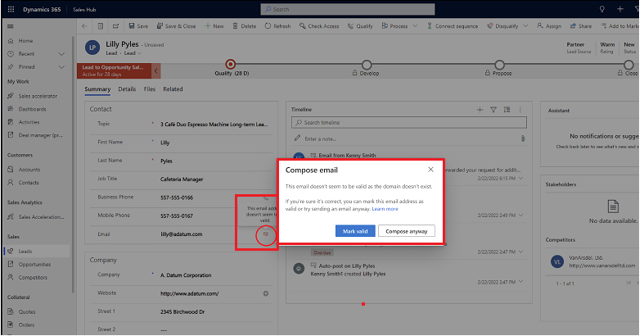Qualify the lead
This screenshot has height=336, width=644.
[360, 26]
